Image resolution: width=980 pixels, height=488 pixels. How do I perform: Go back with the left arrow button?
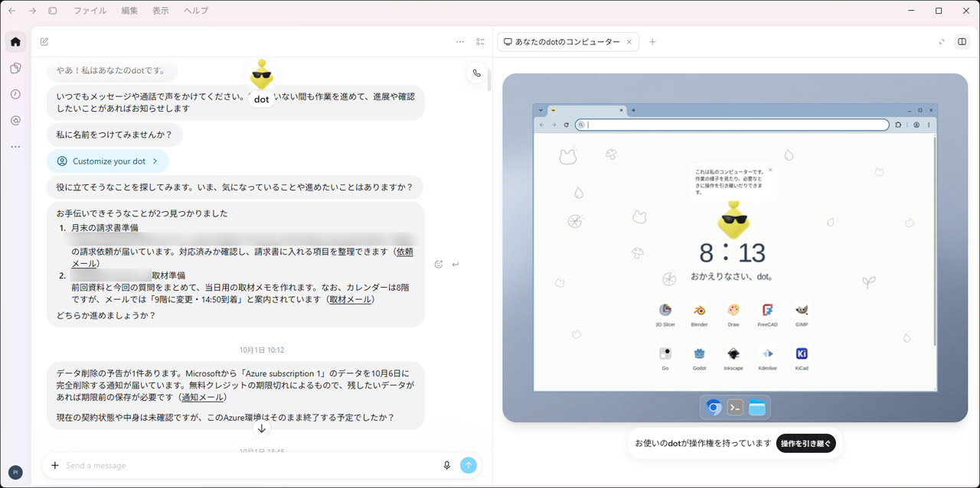[x=11, y=11]
